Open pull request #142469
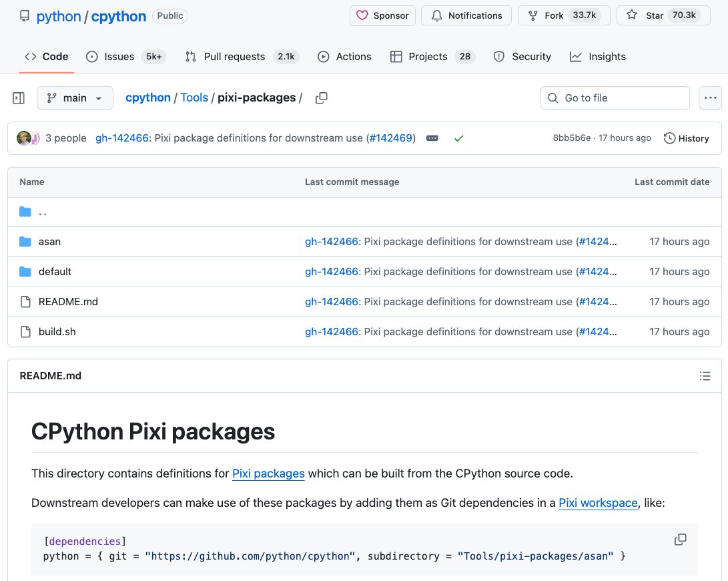 point(390,138)
